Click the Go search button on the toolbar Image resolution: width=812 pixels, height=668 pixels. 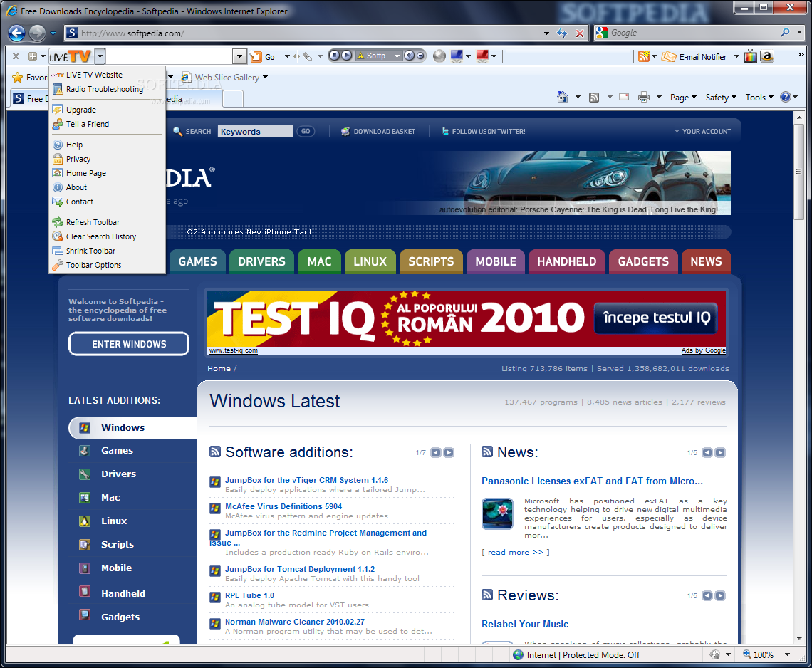tap(263, 56)
